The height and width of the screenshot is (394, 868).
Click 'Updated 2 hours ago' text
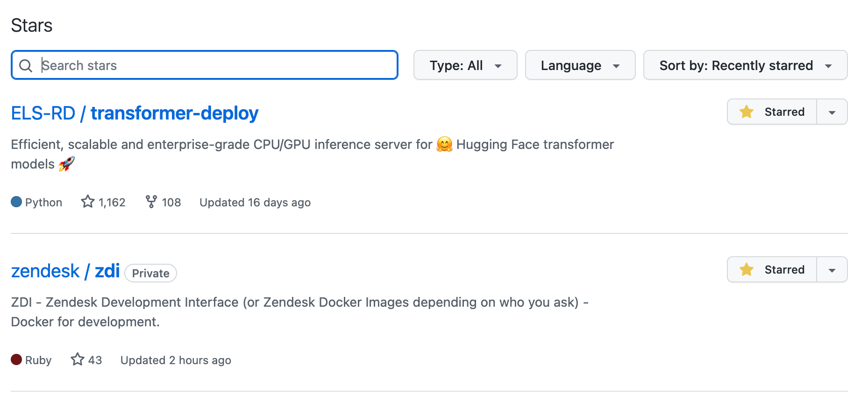176,360
